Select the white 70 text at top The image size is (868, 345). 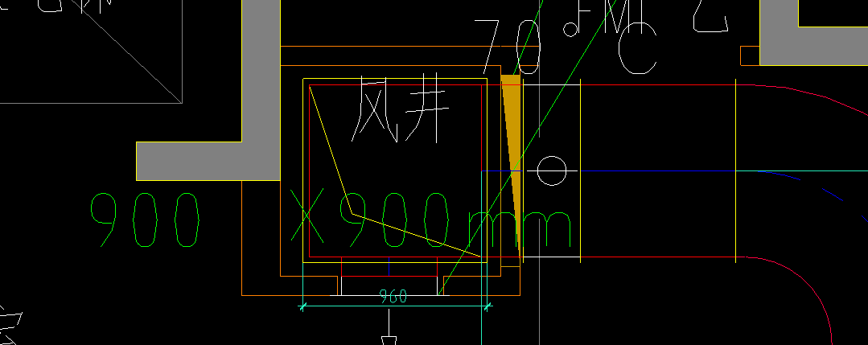pos(508,47)
